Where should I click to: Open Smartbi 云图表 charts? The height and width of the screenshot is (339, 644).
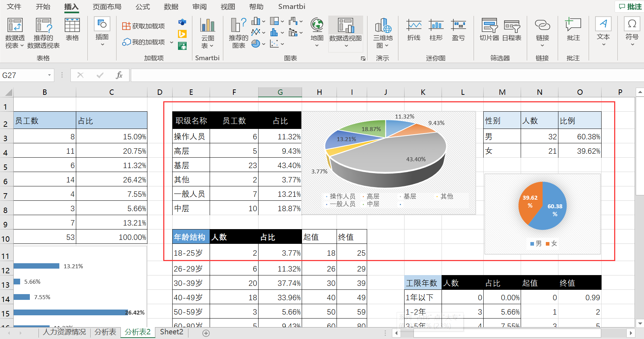[x=207, y=33]
